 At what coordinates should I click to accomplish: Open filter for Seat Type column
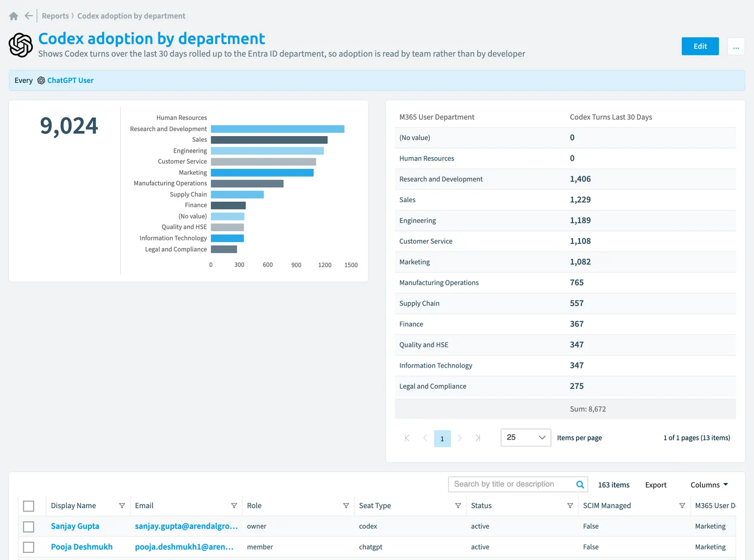[x=458, y=505]
